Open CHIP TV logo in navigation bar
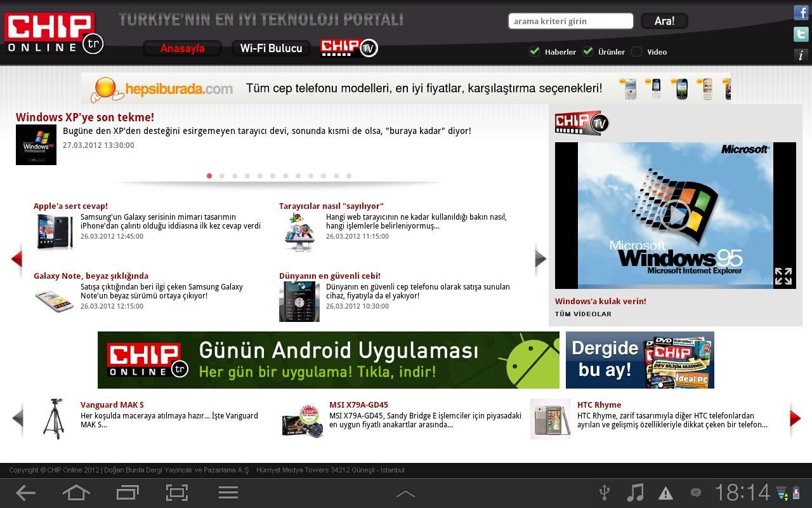 (349, 47)
